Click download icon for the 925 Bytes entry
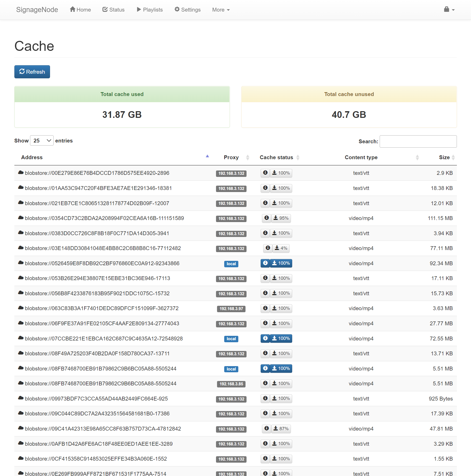The height and width of the screenshot is (476, 471). click(x=281, y=399)
